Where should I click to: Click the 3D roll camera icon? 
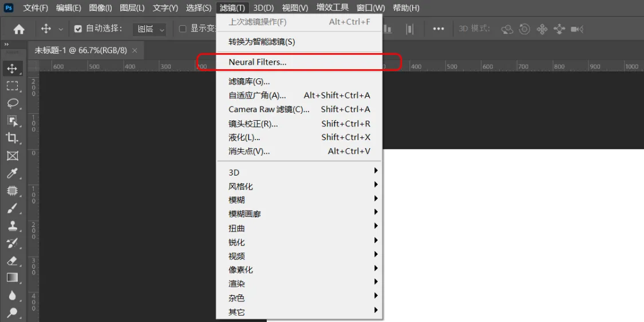(x=524, y=29)
